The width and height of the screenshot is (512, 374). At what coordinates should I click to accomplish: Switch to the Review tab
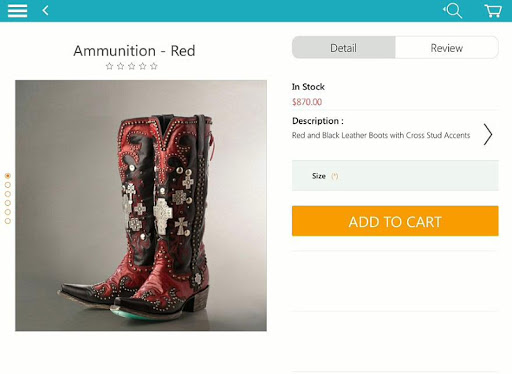click(447, 48)
